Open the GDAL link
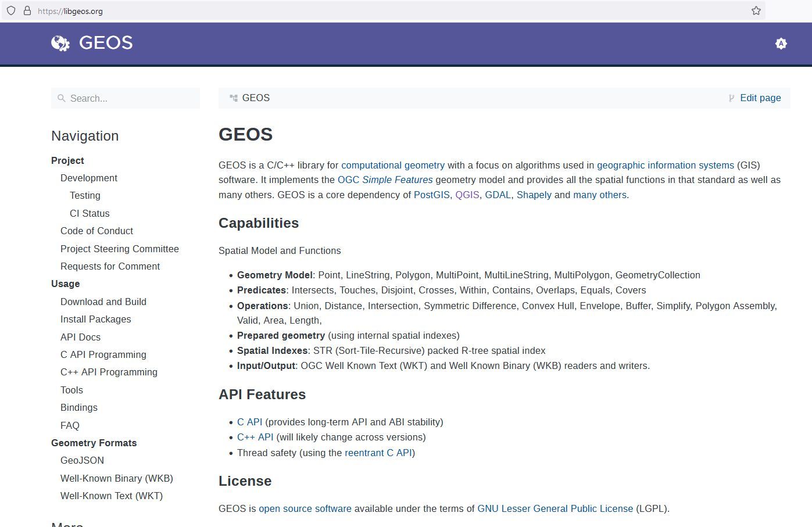 (x=498, y=195)
